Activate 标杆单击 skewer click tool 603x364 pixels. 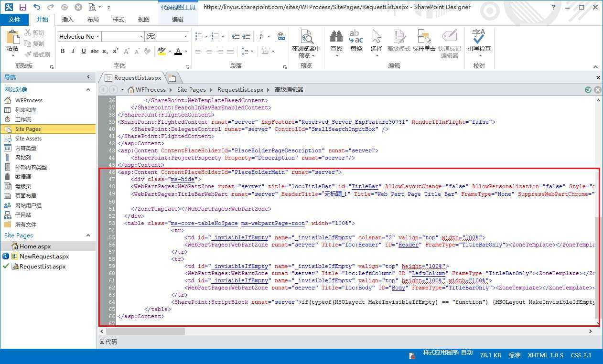(x=424, y=41)
